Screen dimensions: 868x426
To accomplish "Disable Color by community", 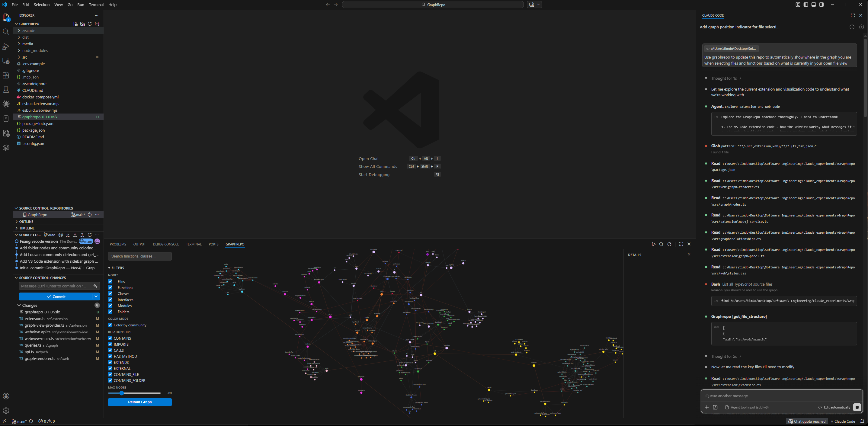I will [x=110, y=325].
